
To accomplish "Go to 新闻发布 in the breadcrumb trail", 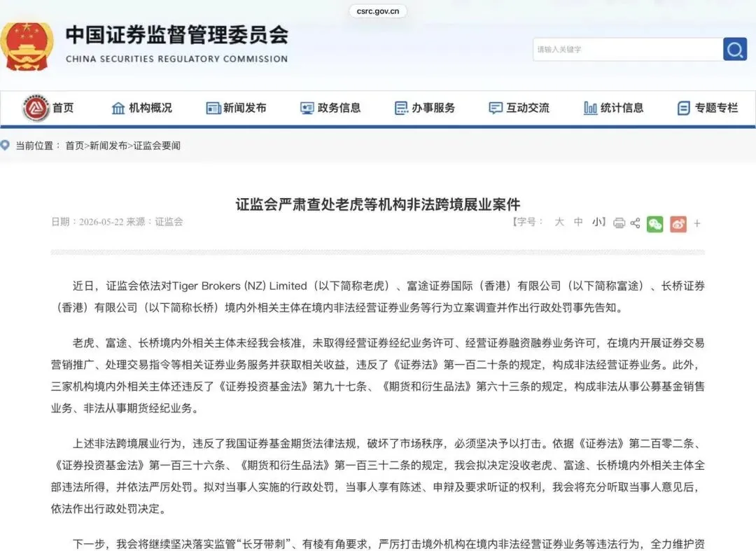I will click(108, 146).
